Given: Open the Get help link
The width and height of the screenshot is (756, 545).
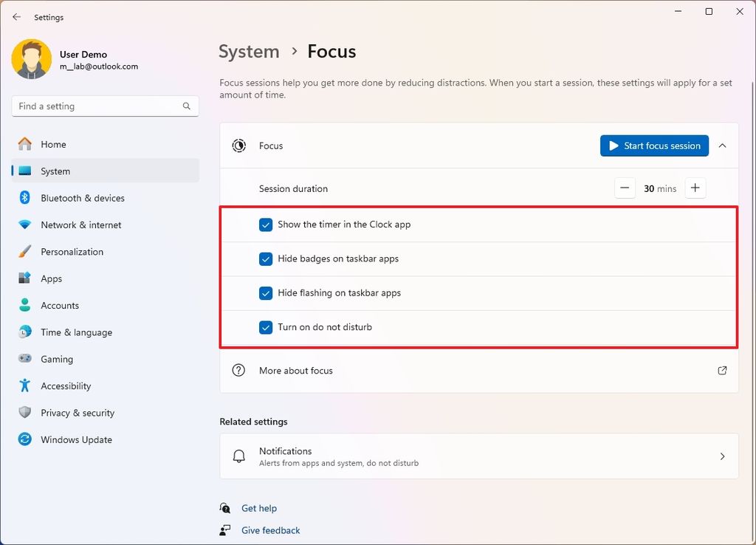Looking at the screenshot, I should (258, 508).
